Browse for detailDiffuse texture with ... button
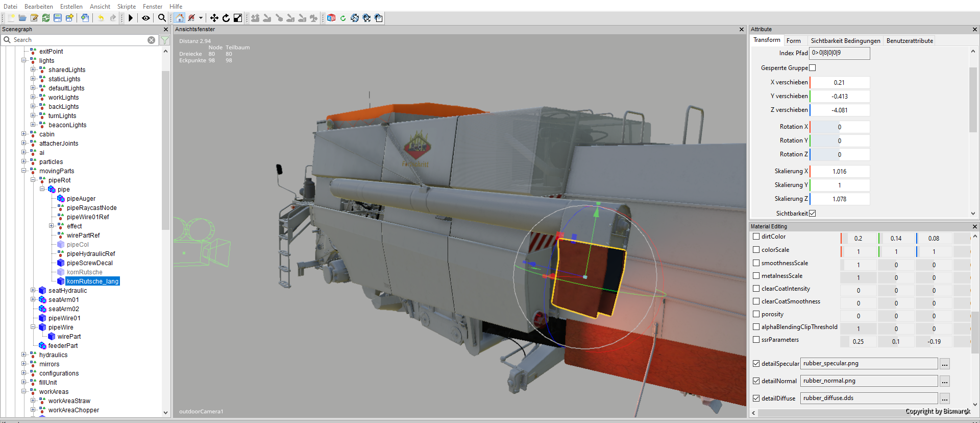 pos(945,398)
